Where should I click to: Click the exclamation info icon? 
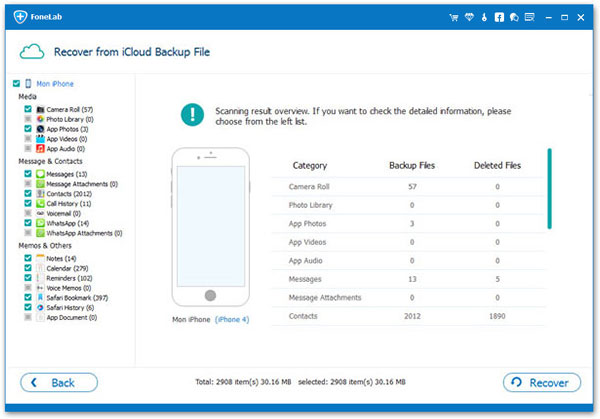[192, 114]
